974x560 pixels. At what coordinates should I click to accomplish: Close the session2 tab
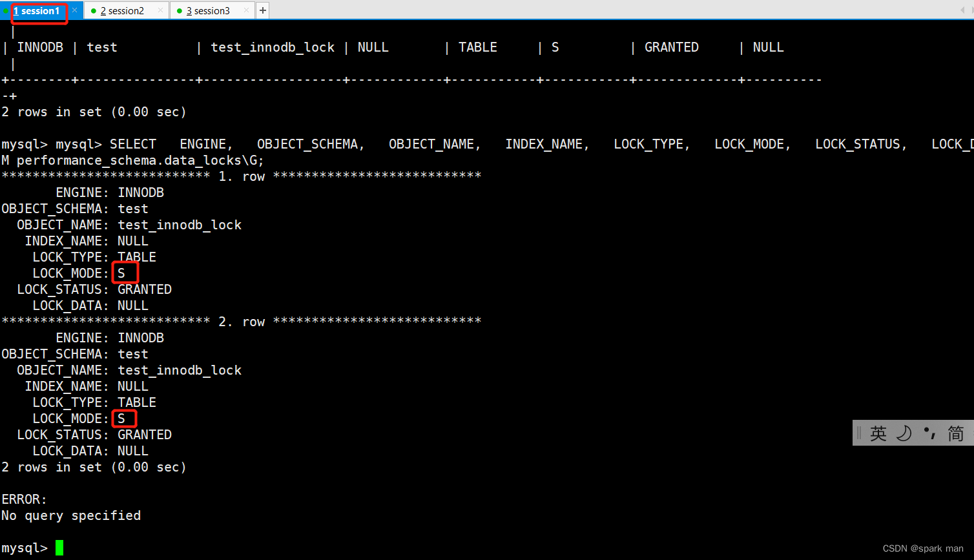pos(161,10)
